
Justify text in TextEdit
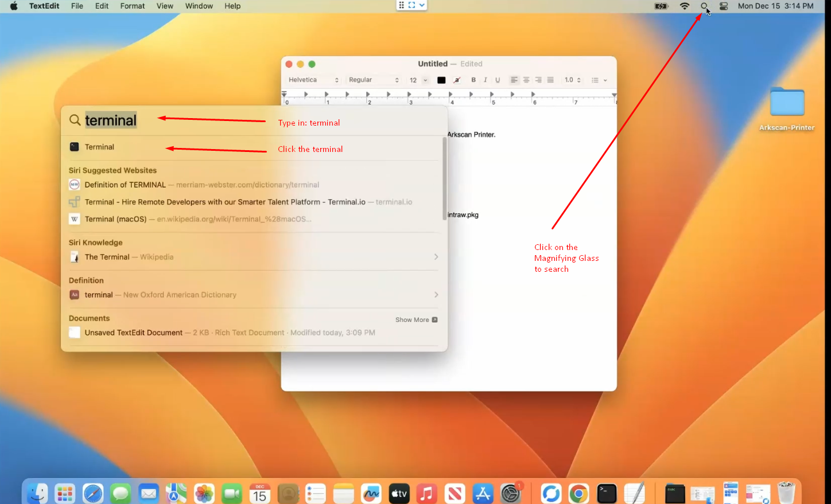pyautogui.click(x=550, y=80)
